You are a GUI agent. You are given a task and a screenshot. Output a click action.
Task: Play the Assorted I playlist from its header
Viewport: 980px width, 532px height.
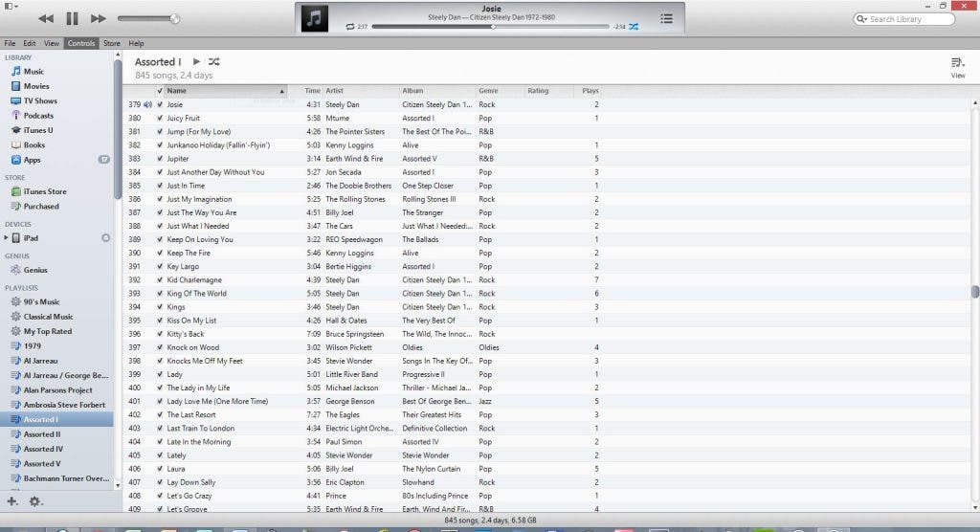196,61
